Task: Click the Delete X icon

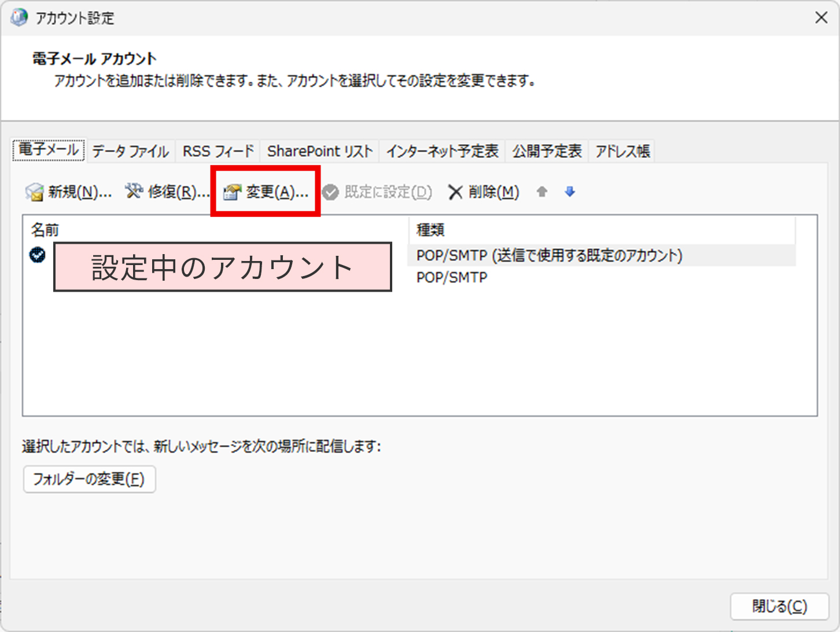Action: pos(455,192)
